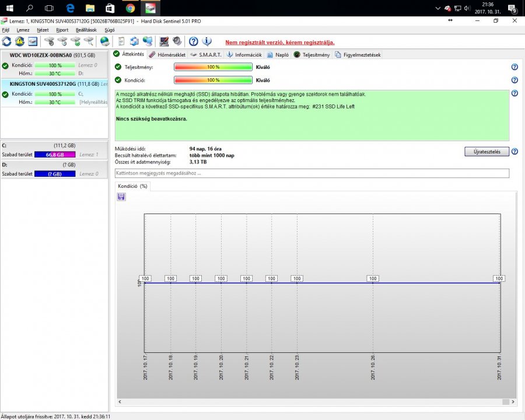Viewport: 525px width, 420px height.
Task: Click the taskbar search magnifier icon
Action: pos(30,8)
